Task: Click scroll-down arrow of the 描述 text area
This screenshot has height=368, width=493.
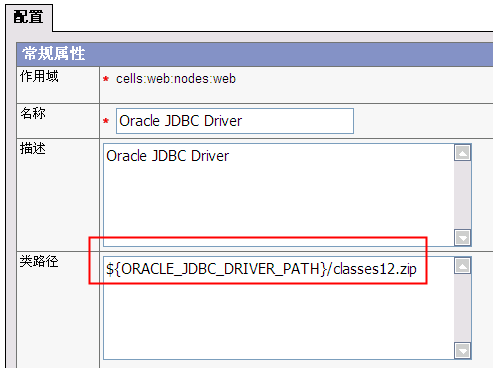Action: coord(462,237)
